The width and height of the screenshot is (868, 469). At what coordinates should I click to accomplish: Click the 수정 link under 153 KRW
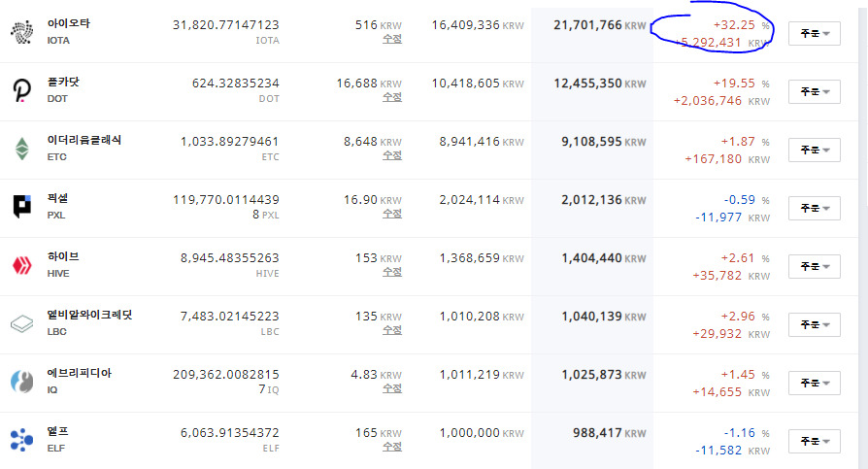[x=392, y=273]
